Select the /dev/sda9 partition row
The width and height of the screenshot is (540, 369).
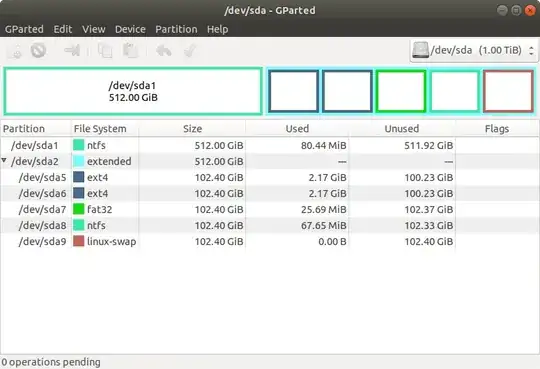(270, 241)
